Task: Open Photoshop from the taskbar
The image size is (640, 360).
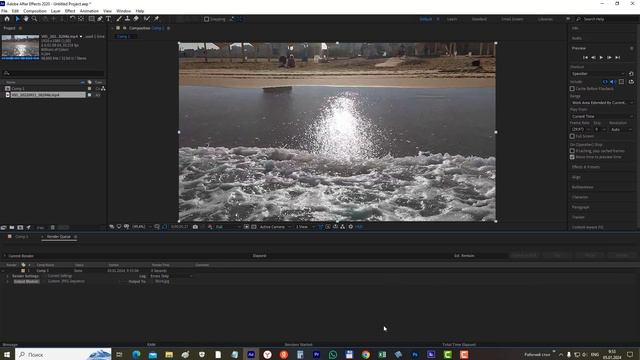Action: (415, 355)
